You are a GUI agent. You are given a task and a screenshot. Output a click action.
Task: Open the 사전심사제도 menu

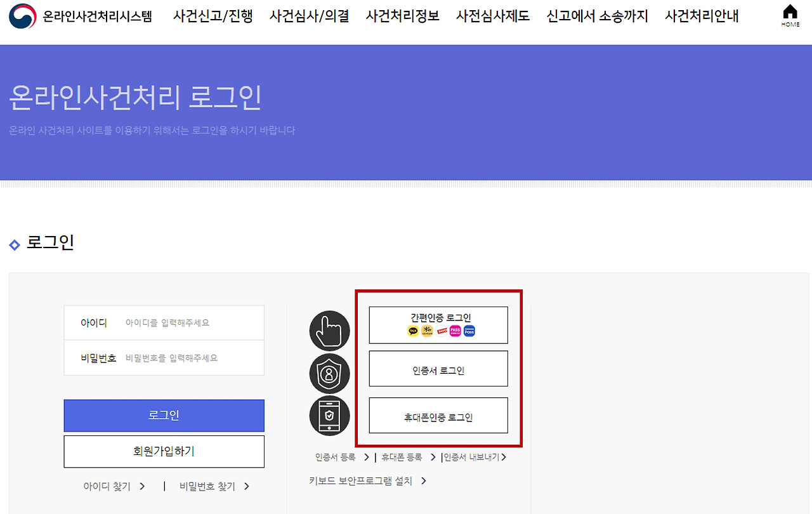[x=493, y=16]
